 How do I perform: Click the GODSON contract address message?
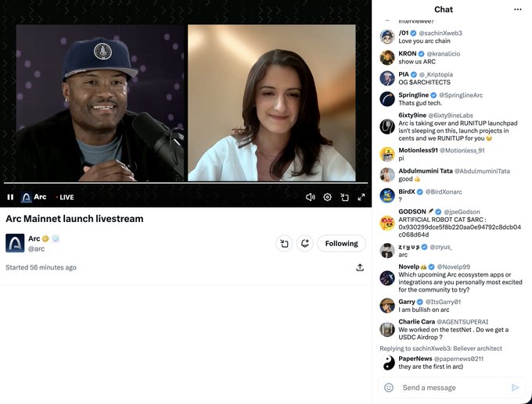click(460, 227)
